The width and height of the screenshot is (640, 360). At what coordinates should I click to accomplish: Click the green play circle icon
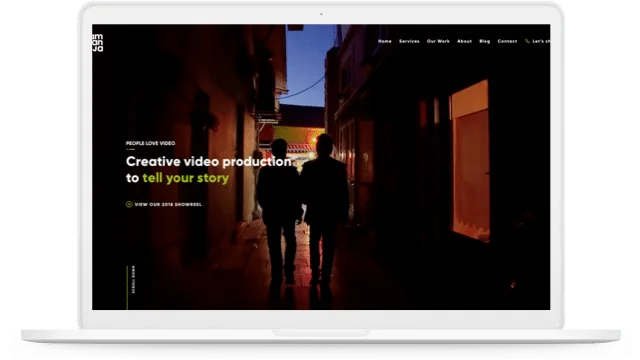[x=129, y=204]
